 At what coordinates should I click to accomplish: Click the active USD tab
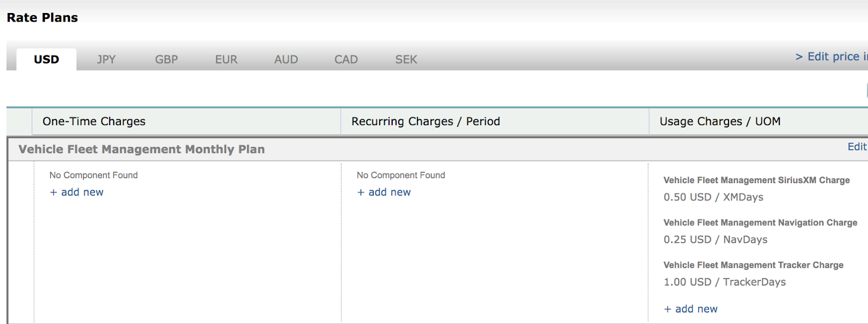click(x=47, y=60)
